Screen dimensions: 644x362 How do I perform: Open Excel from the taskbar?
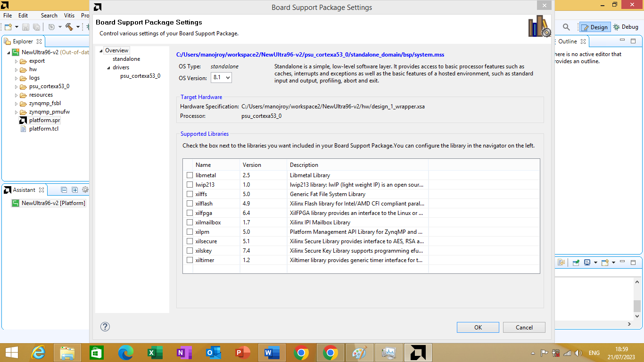tap(155, 353)
